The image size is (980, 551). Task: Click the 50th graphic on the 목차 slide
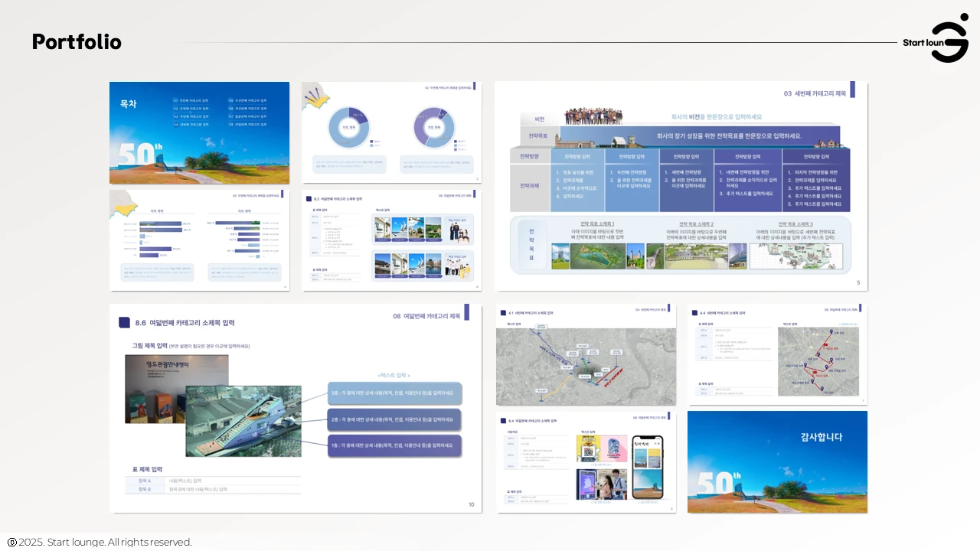[139, 155]
